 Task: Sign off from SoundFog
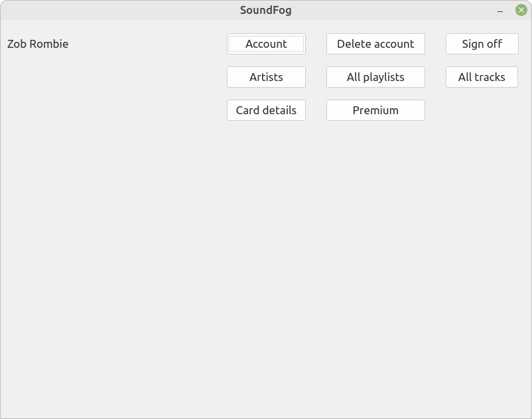click(482, 44)
